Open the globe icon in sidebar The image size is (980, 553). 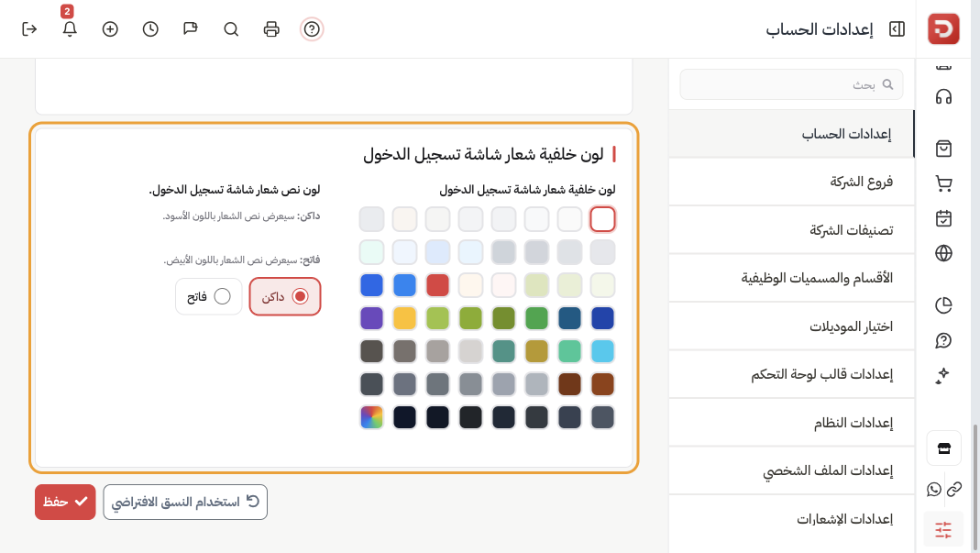coord(943,253)
